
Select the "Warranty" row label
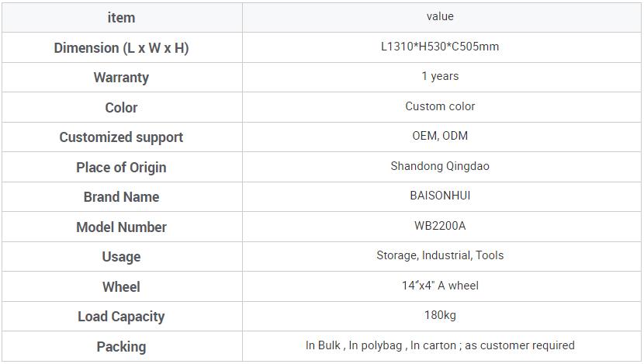[121, 78]
